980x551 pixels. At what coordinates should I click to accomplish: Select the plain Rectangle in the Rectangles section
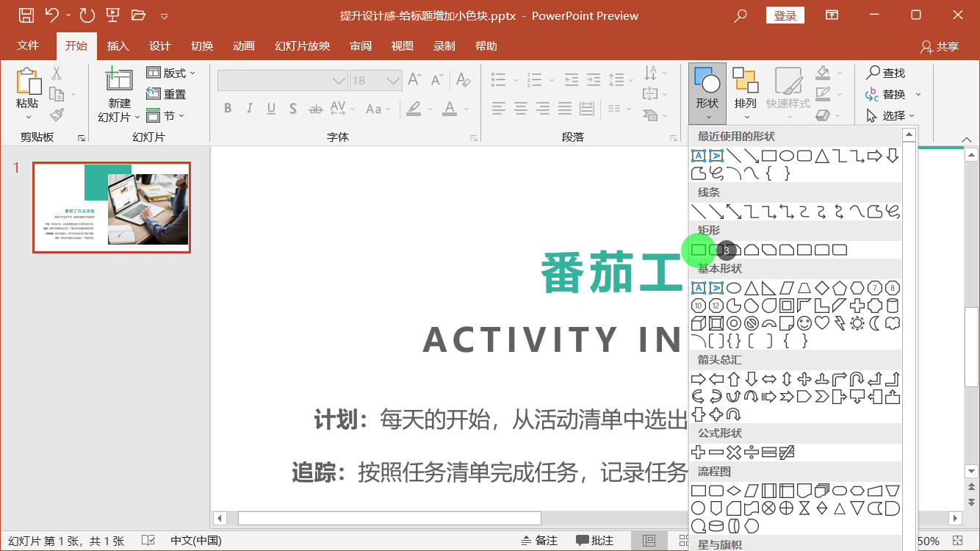point(699,250)
